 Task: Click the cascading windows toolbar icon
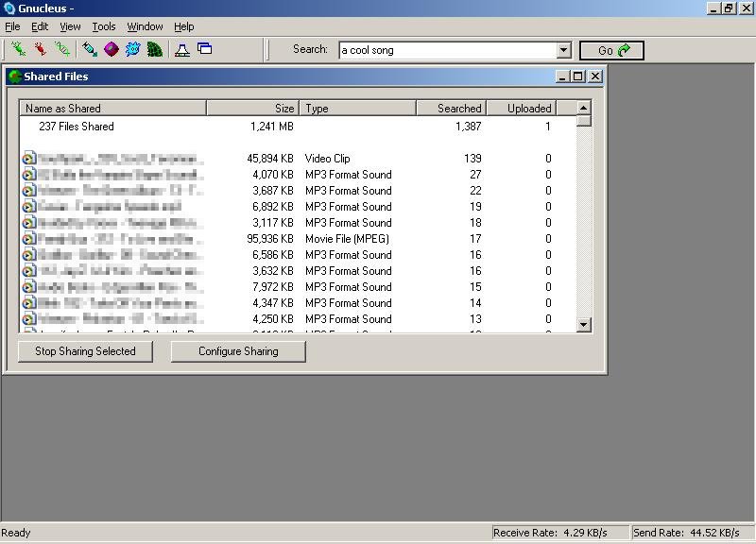pyautogui.click(x=205, y=49)
